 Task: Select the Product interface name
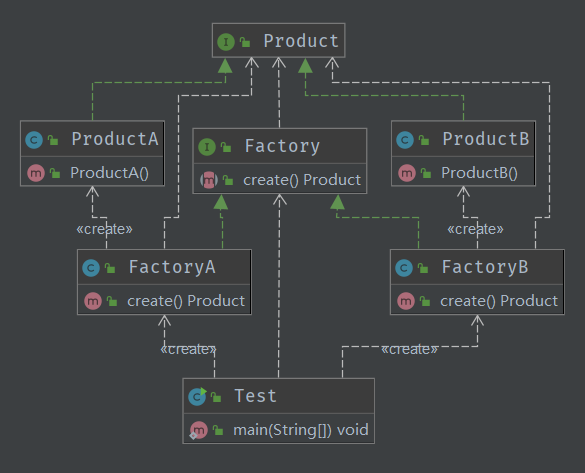pyautogui.click(x=301, y=41)
